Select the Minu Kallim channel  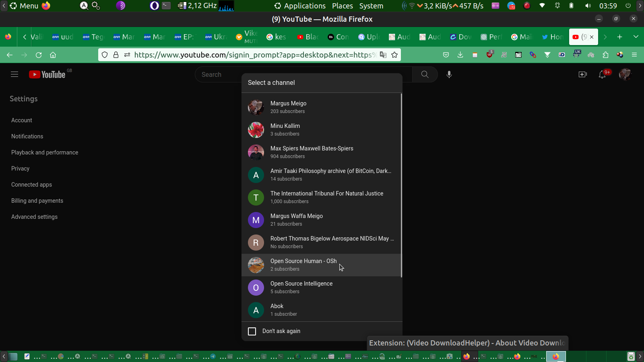[x=321, y=130]
